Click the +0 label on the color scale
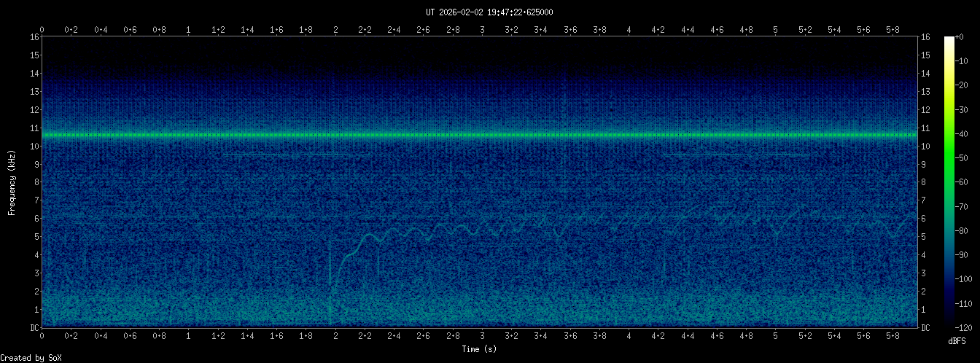 (x=966, y=38)
